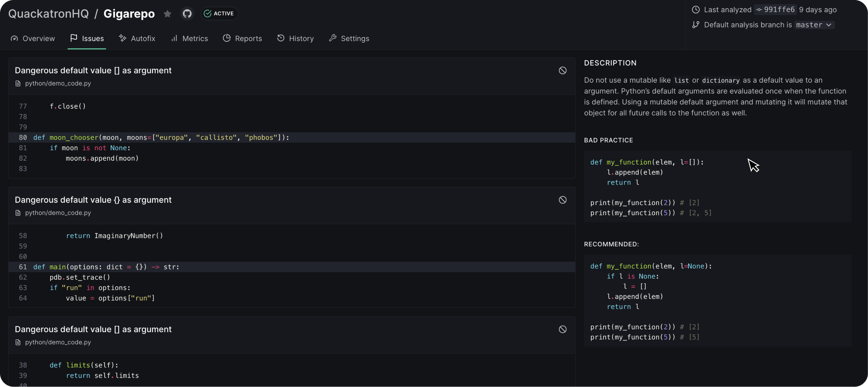Ignore first dangerous default [] issue
Image resolution: width=868 pixels, height=387 pixels.
(x=563, y=70)
